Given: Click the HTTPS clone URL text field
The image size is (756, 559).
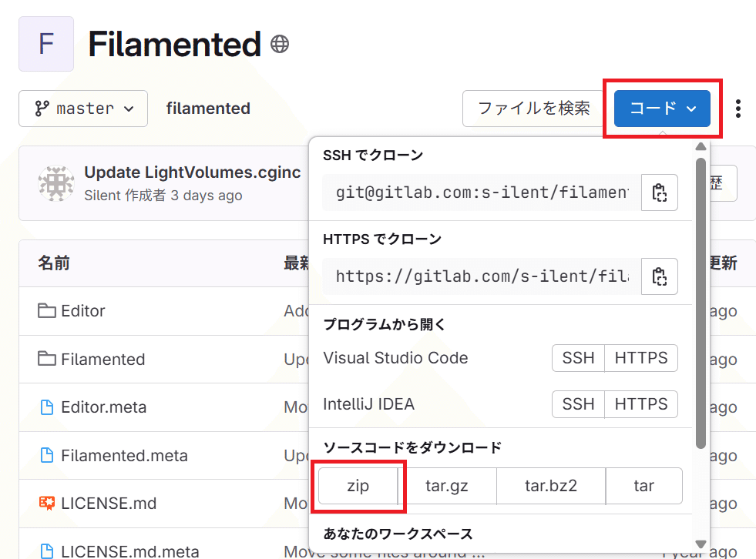Looking at the screenshot, I should tap(478, 276).
